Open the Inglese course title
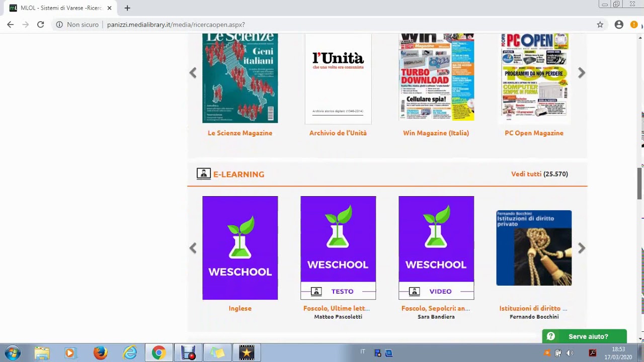Image resolution: width=644 pixels, height=362 pixels. 240,308
